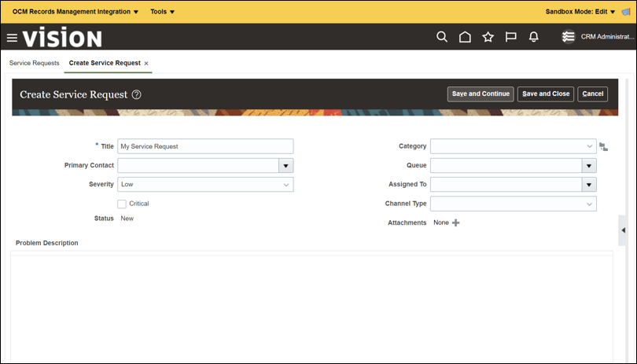The image size is (637, 364).
Task: Click the search magnifier icon
Action: tap(442, 37)
